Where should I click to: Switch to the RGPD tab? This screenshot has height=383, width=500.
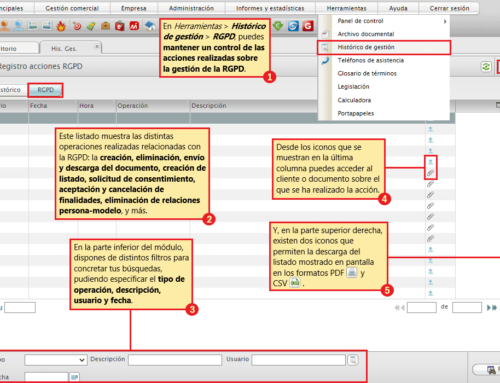coord(46,90)
